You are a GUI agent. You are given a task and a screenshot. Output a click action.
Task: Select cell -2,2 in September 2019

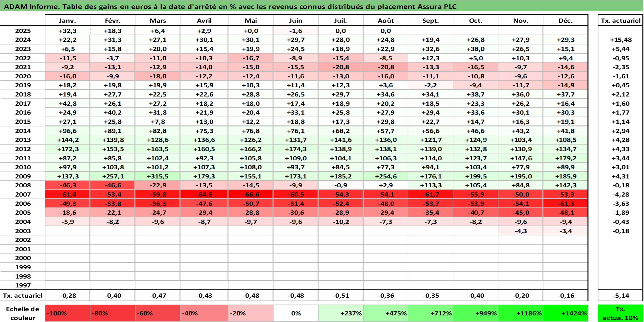(x=431, y=85)
